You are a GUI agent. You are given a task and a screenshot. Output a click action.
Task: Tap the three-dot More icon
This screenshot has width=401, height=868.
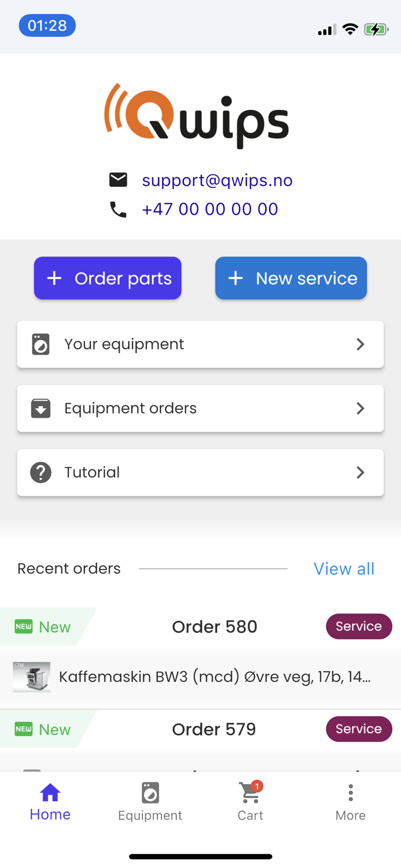(351, 793)
